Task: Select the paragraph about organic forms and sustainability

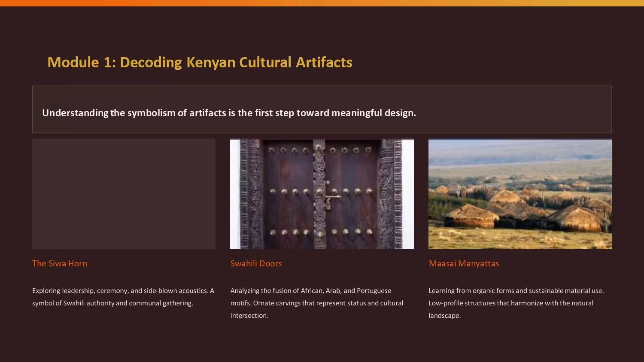Action: point(516,303)
